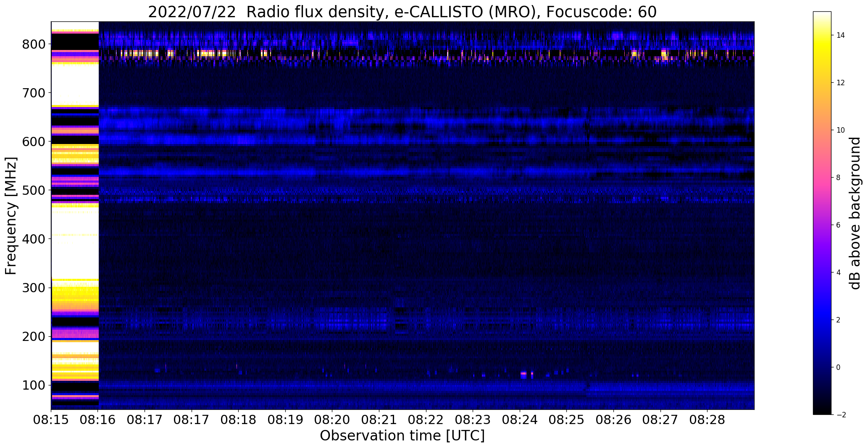
Task: Click the 08:23 time tick label
Action: (473, 420)
